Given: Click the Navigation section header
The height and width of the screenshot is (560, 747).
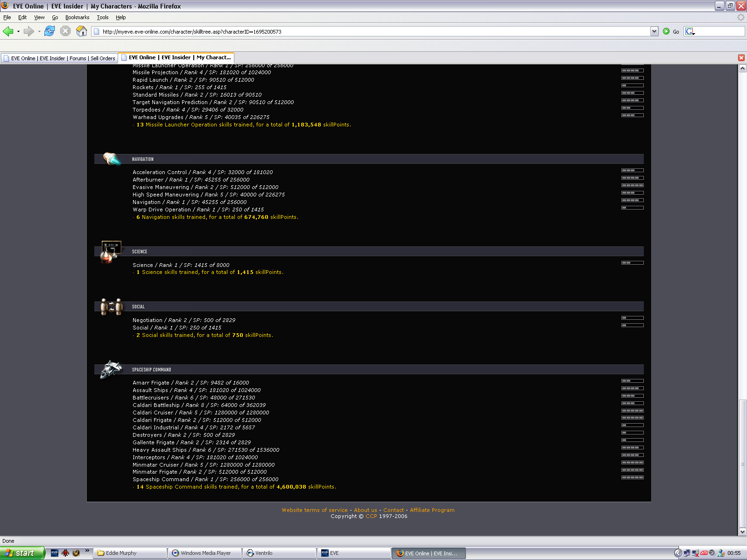Looking at the screenshot, I should pyautogui.click(x=369, y=159).
